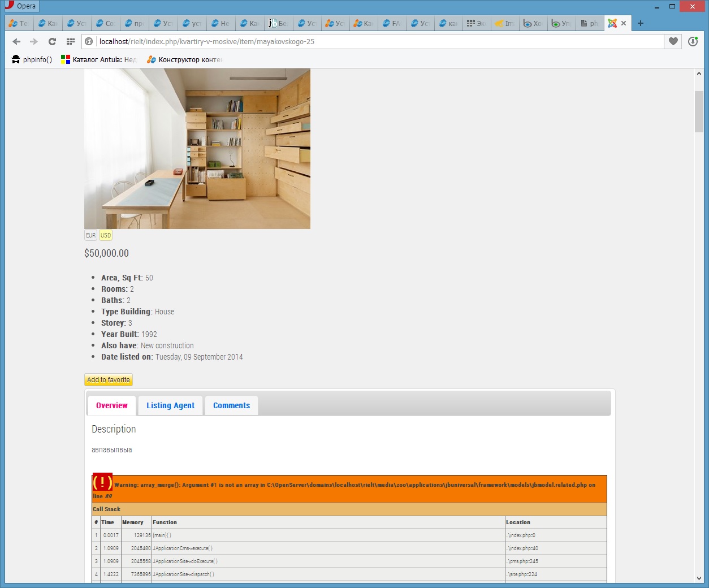Close the active Joomla tab

[624, 23]
